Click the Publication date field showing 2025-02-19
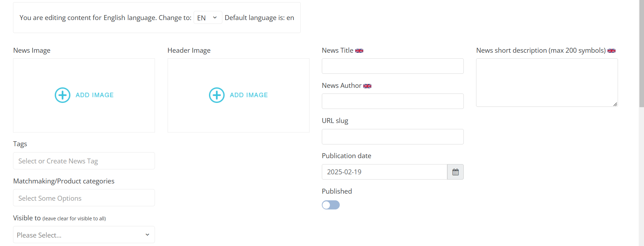This screenshot has width=644, height=246. point(384,172)
